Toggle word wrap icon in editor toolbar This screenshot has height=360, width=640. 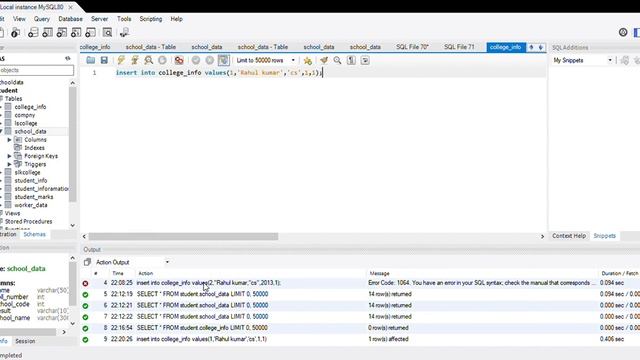tap(365, 60)
